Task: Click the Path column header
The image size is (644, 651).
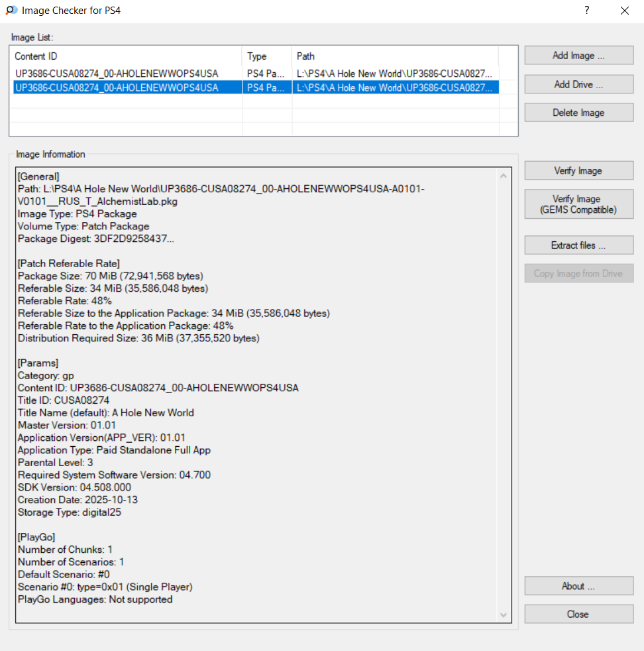Action: click(x=394, y=56)
